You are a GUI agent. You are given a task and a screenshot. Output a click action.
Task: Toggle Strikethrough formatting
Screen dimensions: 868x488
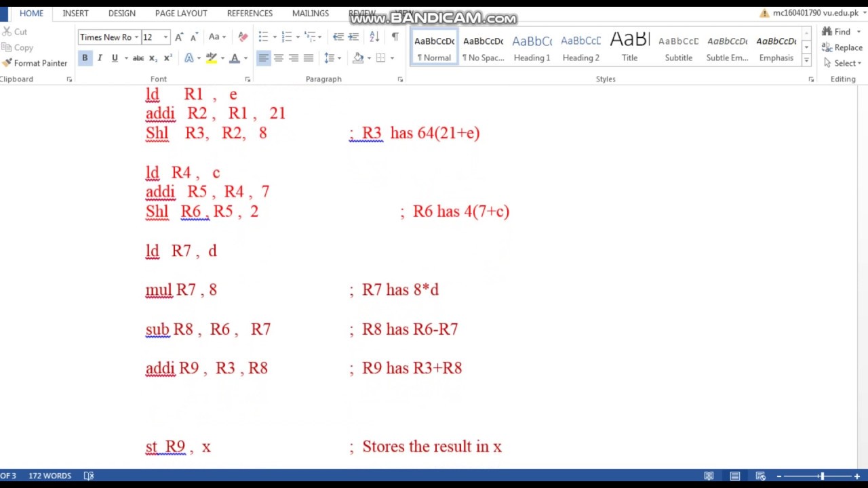pyautogui.click(x=138, y=58)
